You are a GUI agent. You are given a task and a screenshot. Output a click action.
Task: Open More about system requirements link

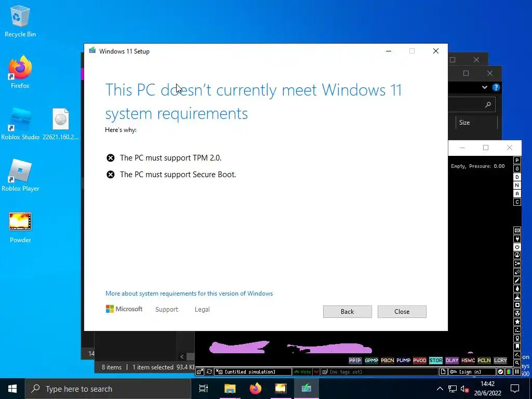[189, 294]
